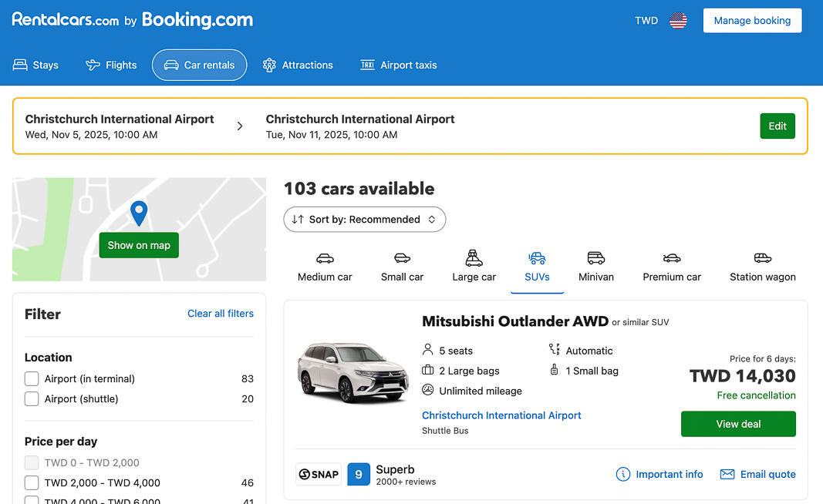
Task: Click the gearbox icon beside Automatic
Action: tap(555, 349)
